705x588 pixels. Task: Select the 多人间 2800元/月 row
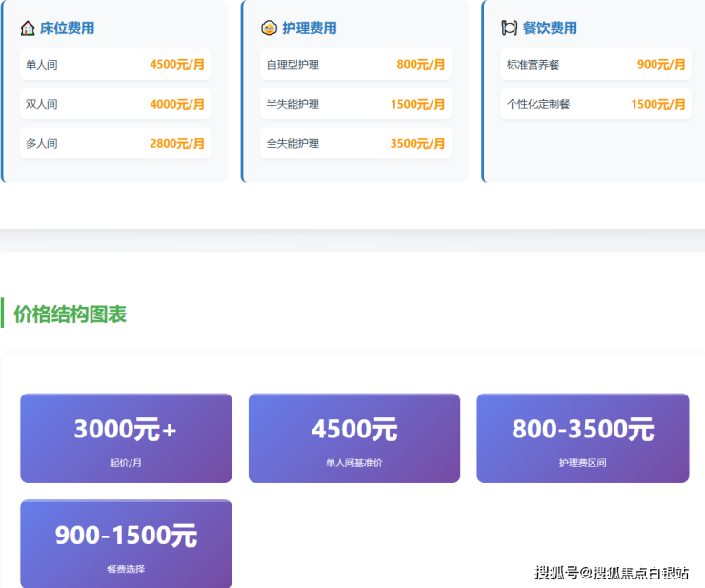(x=115, y=144)
